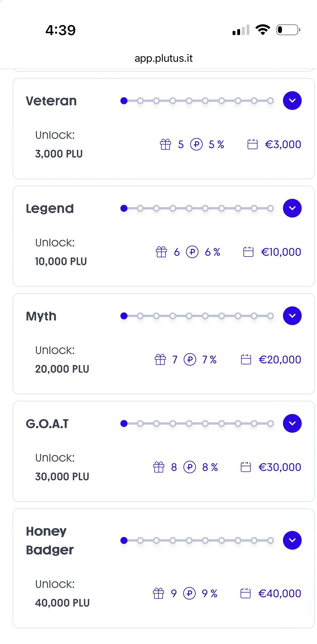317x644 pixels.
Task: Click the Wi-Fi status icon
Action: pos(263,30)
